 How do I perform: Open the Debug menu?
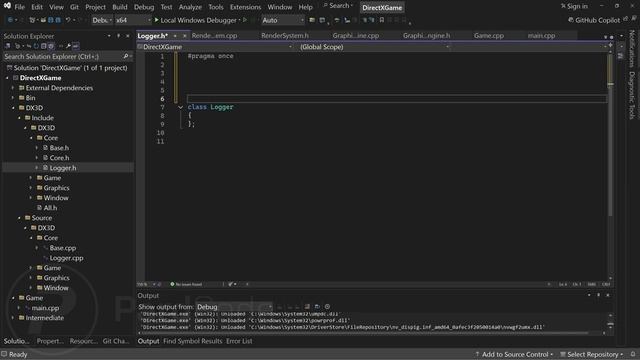[144, 7]
